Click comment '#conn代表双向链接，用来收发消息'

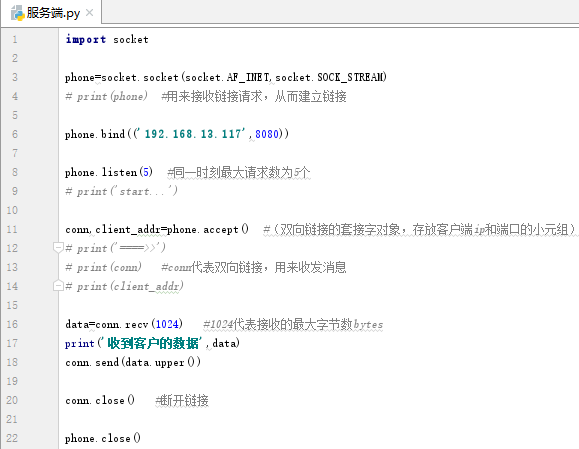(254, 267)
